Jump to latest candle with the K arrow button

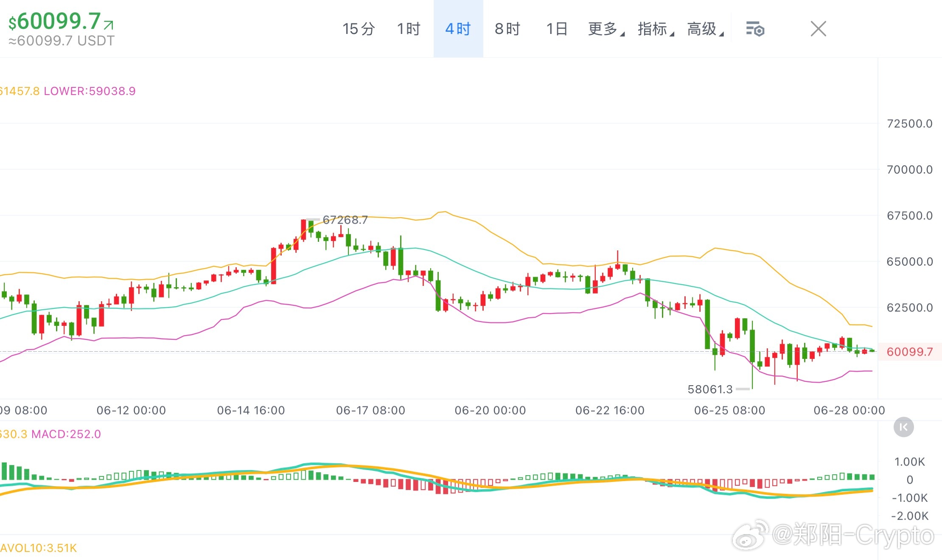tap(903, 427)
